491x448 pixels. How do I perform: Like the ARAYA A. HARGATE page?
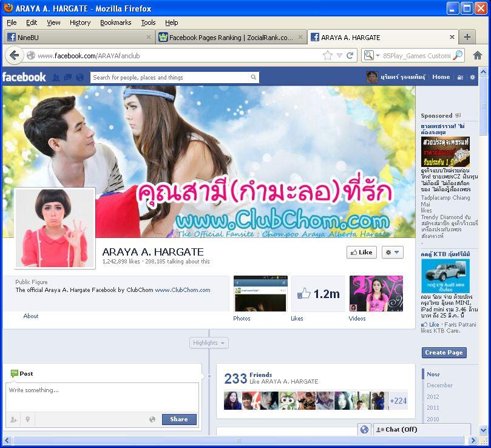[361, 252]
